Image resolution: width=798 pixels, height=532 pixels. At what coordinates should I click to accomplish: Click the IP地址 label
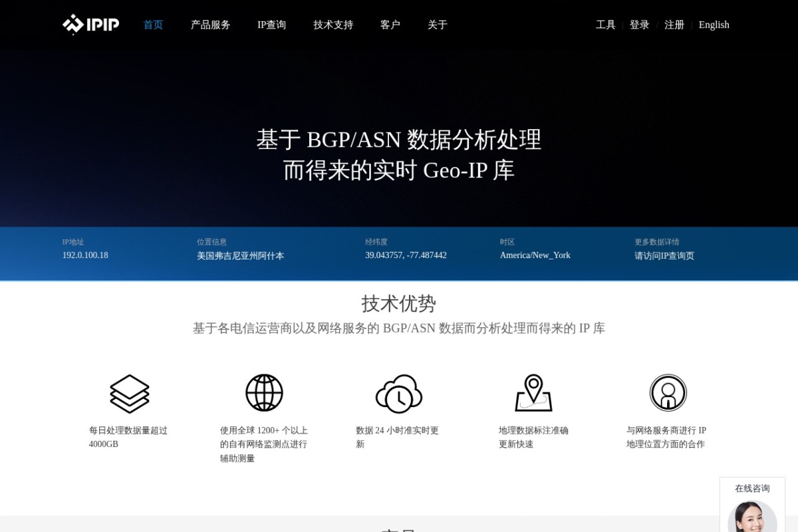[73, 242]
